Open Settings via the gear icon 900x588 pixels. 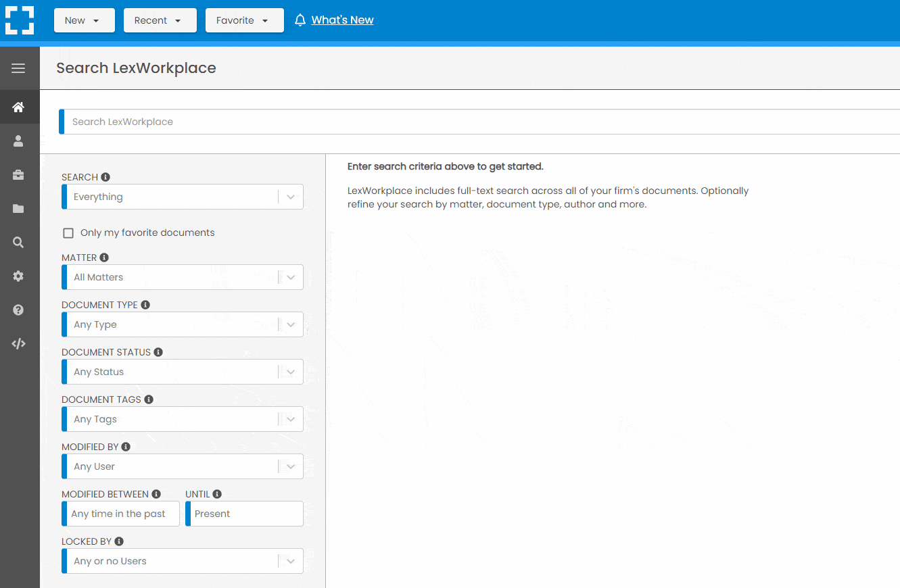point(19,276)
